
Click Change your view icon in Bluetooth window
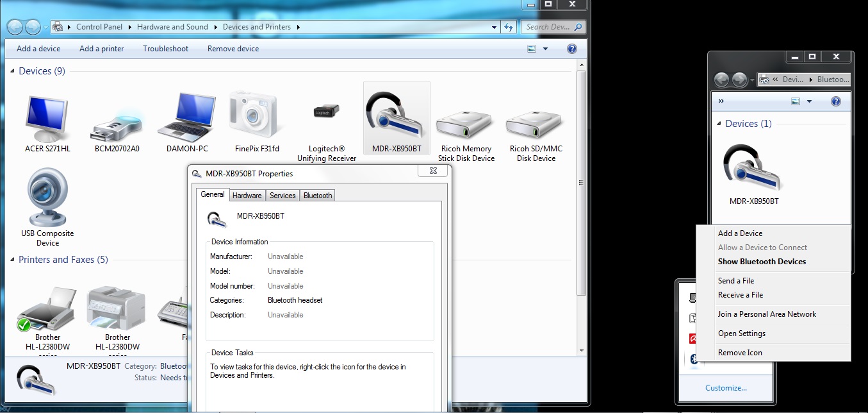(796, 101)
